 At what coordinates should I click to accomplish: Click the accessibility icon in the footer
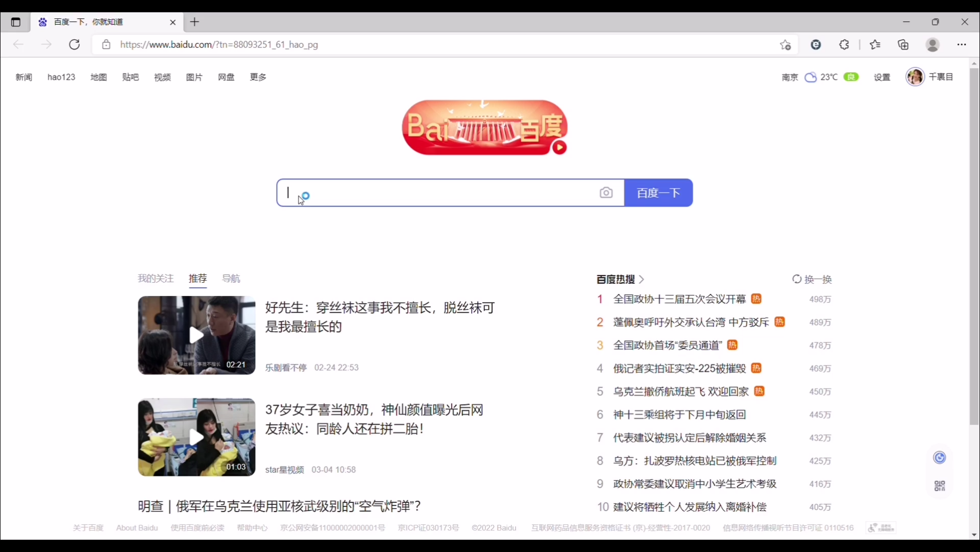coord(881,528)
